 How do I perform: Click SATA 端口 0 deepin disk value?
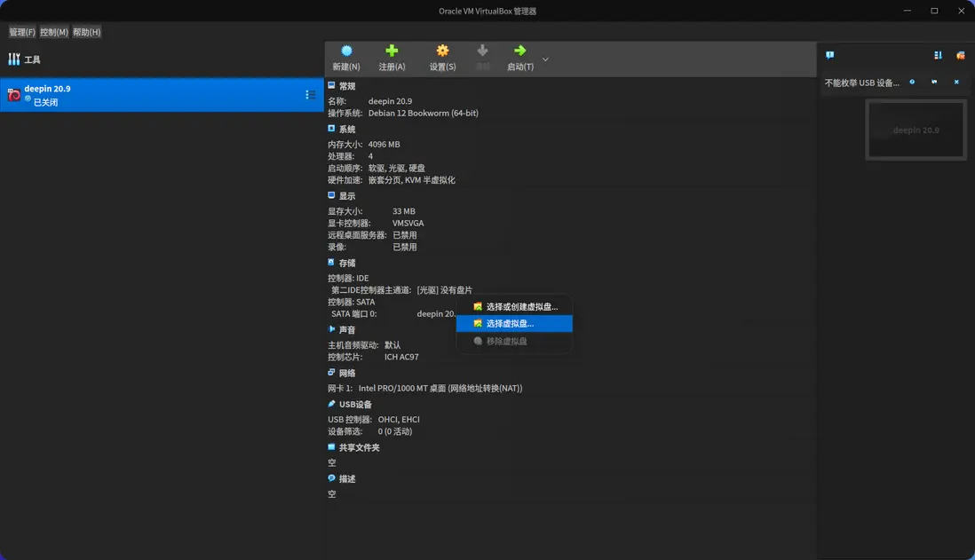tap(436, 314)
